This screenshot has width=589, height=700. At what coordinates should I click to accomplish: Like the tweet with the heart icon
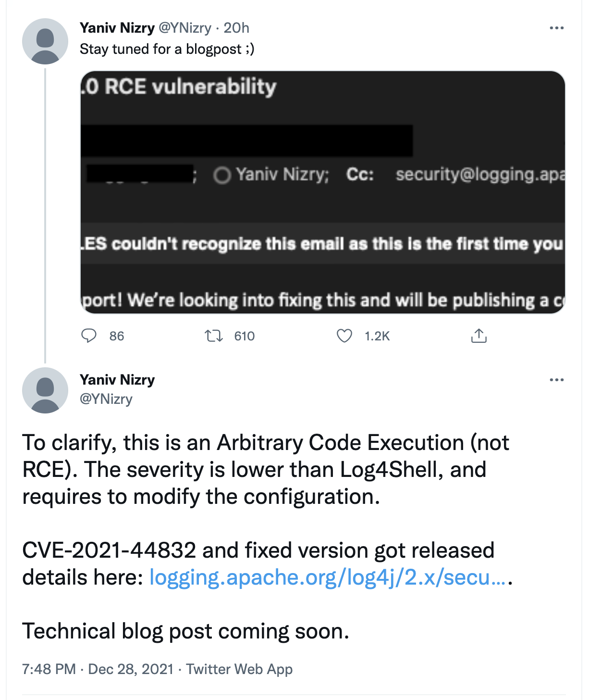(344, 336)
